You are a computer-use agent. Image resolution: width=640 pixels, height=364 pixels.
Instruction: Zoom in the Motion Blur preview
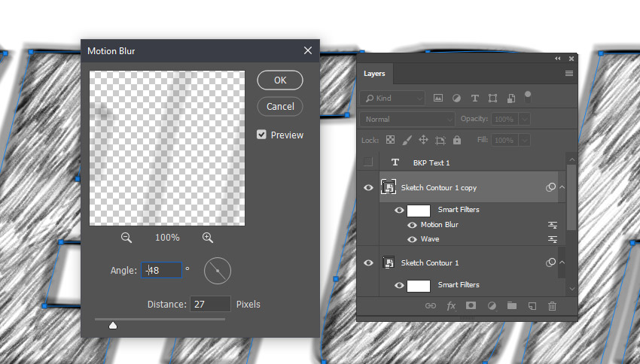pos(208,238)
